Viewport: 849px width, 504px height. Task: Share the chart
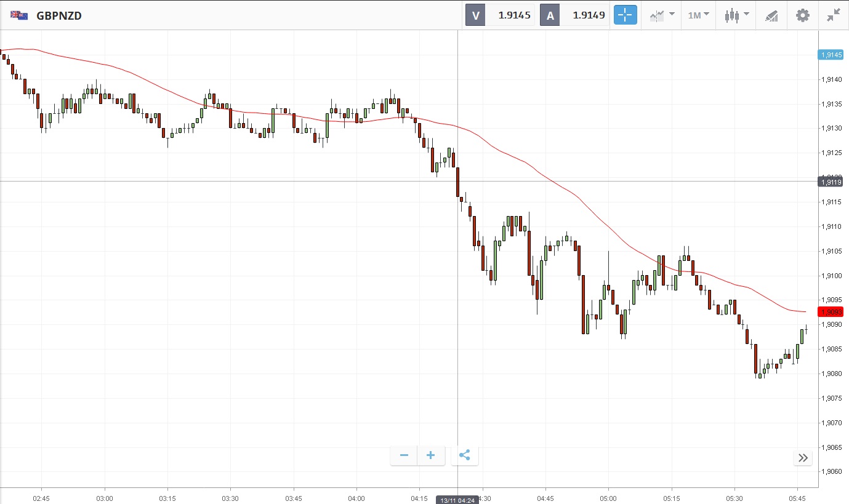tap(465, 455)
